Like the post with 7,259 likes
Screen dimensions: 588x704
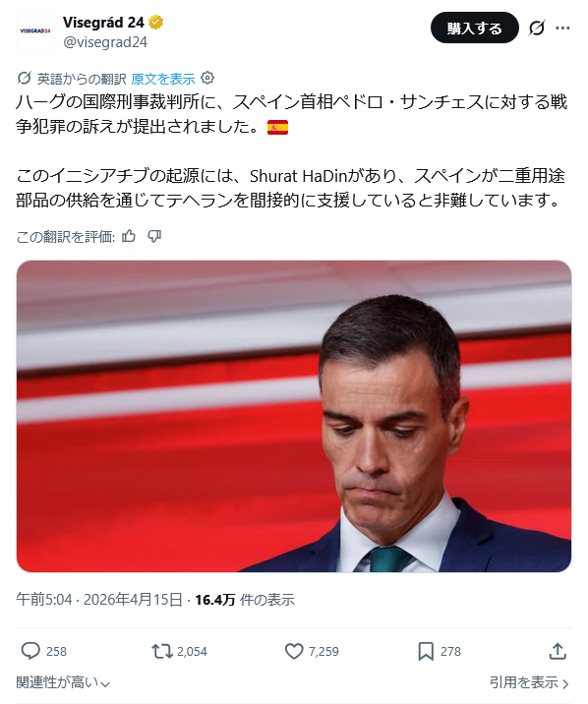[294, 651]
